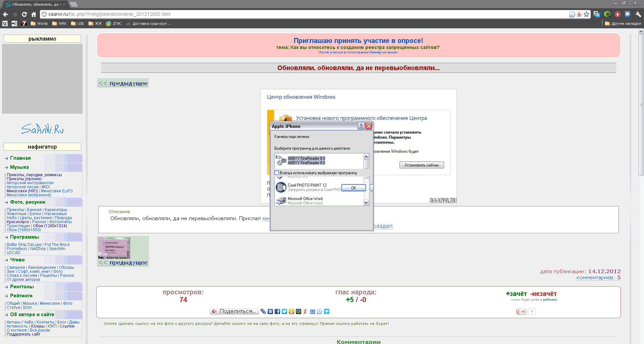Click the program list scroll-up arrow in dialog
This screenshot has width=644, height=344.
coord(366,157)
